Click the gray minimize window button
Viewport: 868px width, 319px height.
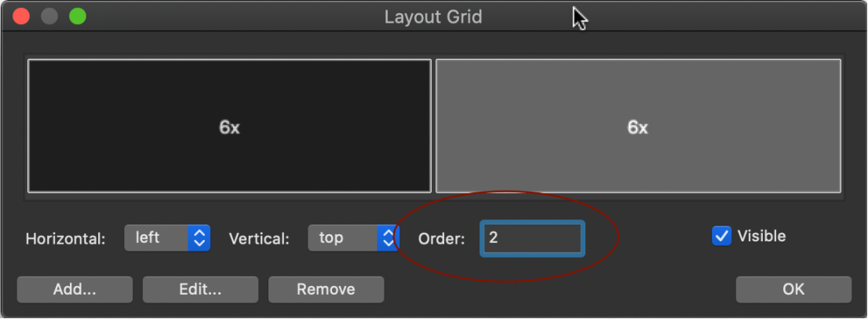pyautogui.click(x=49, y=16)
